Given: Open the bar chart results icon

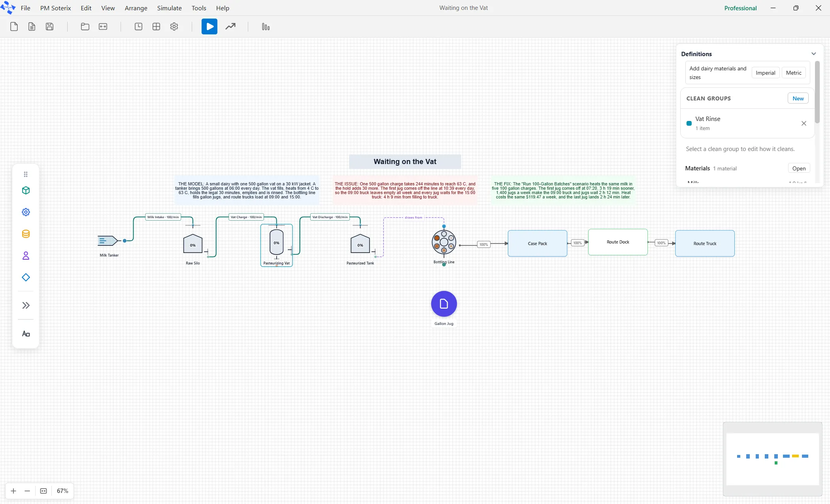Looking at the screenshot, I should (266, 26).
